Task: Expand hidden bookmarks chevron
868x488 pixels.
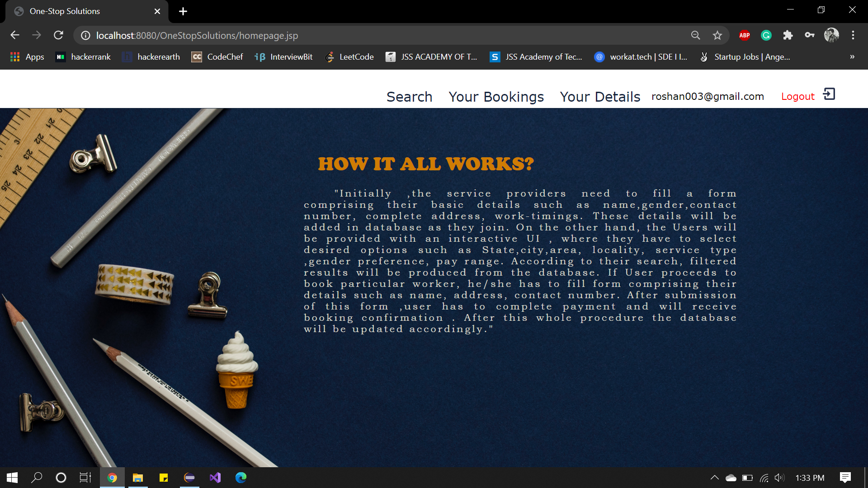Action: [852, 57]
